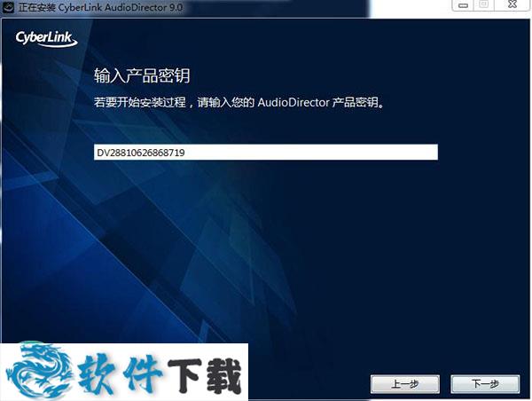Viewport: 532px width, 401px height.
Task: Click the disabled maximize button
Action: (484, 5)
